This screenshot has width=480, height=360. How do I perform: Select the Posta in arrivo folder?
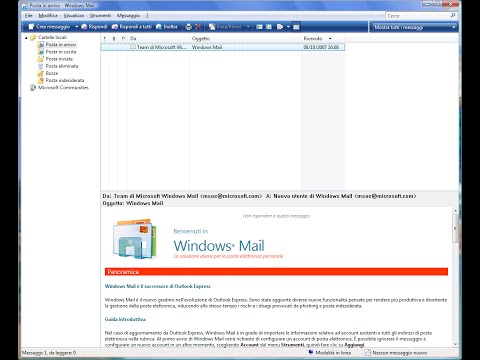(x=61, y=44)
